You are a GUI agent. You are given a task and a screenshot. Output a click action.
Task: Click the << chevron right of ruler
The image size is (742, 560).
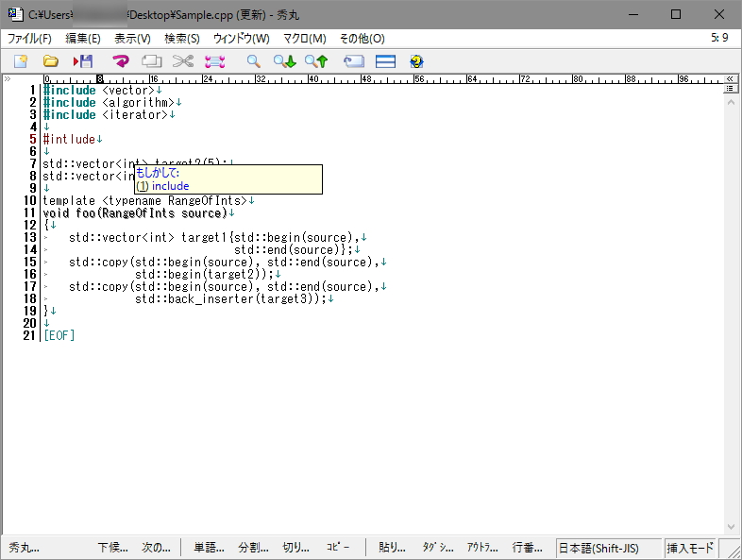point(730,78)
